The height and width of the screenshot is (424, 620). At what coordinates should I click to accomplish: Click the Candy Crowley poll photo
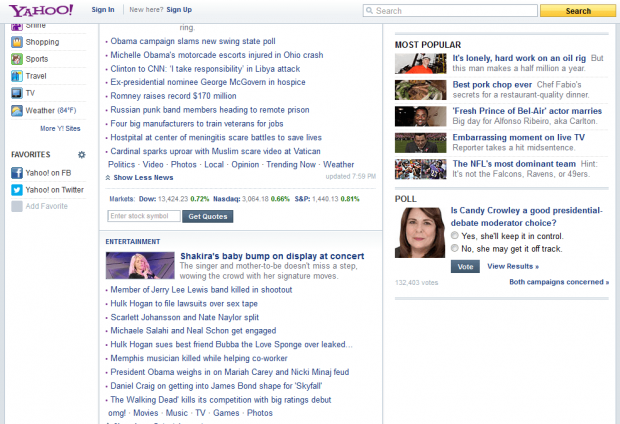pos(420,233)
